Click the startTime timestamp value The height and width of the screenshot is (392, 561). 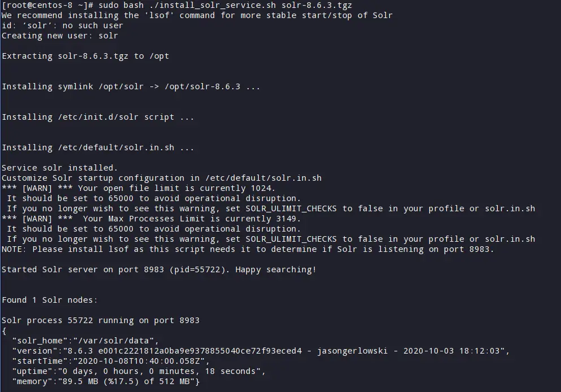(139, 361)
